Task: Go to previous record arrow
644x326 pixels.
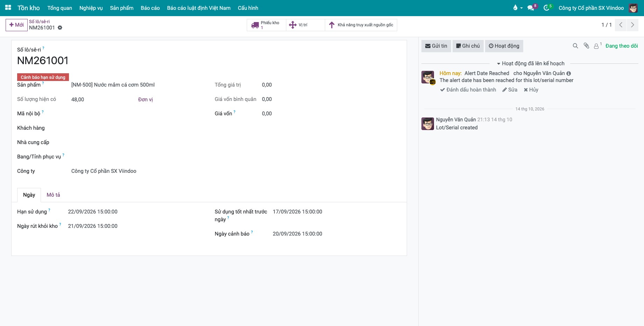Action: click(x=621, y=25)
